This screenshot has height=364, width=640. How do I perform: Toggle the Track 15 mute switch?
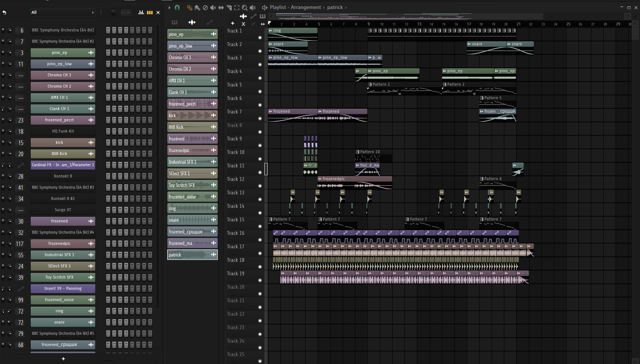[260, 226]
